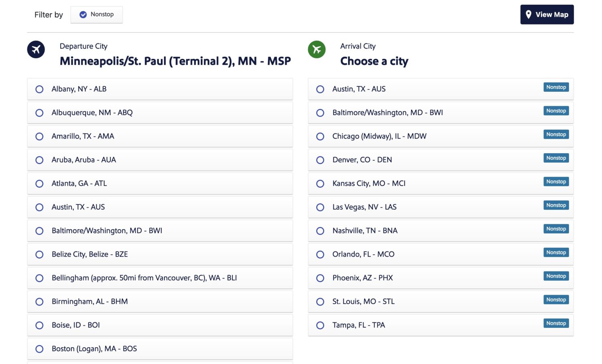602x364 pixels.
Task: Click the blue departure airplane icon
Action: [x=36, y=49]
